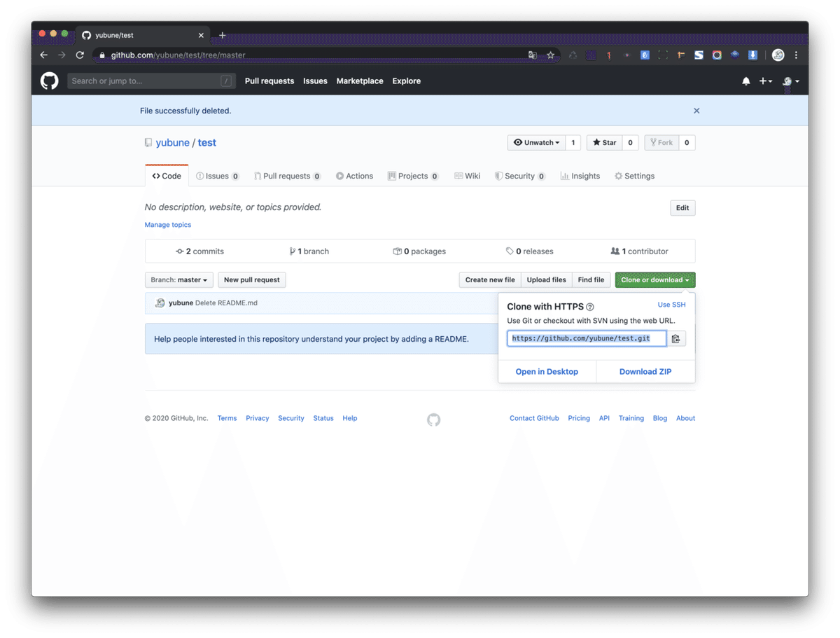
Task: Switch to Use SSH
Action: [x=672, y=305]
